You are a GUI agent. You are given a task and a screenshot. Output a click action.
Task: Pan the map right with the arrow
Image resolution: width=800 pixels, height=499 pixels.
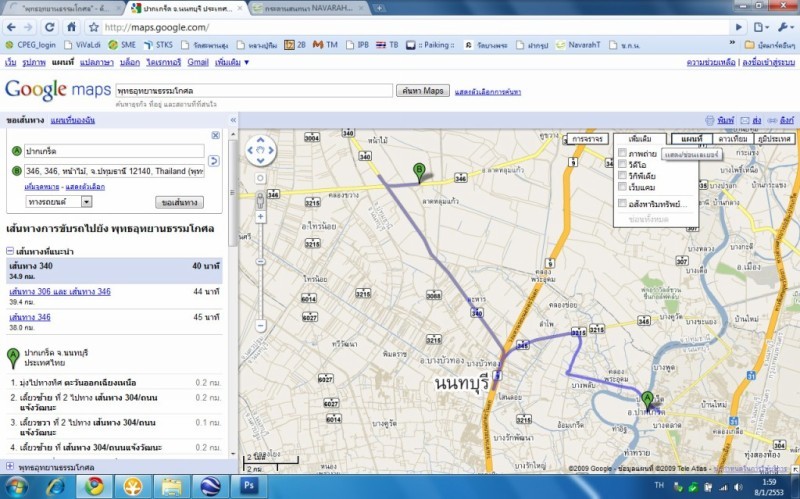point(271,150)
